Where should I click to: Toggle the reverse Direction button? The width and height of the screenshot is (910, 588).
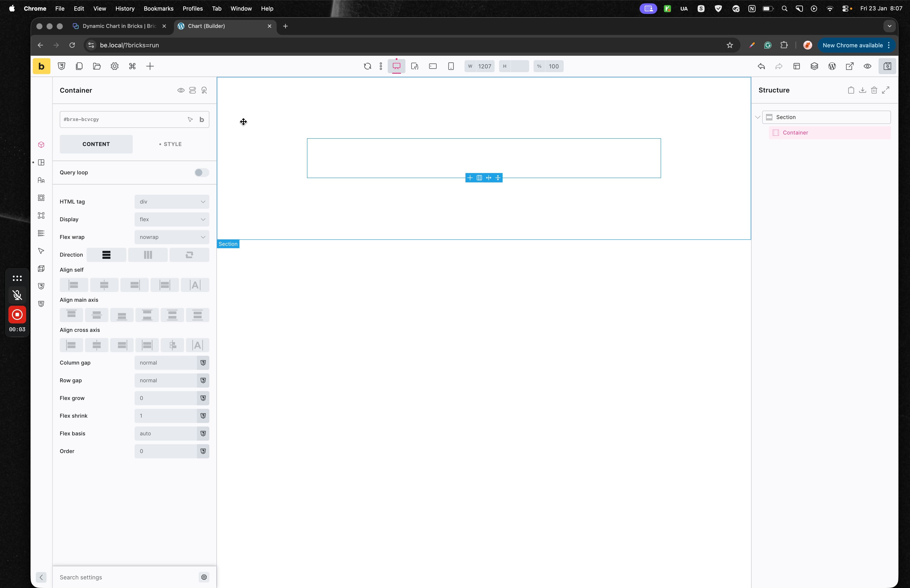[189, 255]
